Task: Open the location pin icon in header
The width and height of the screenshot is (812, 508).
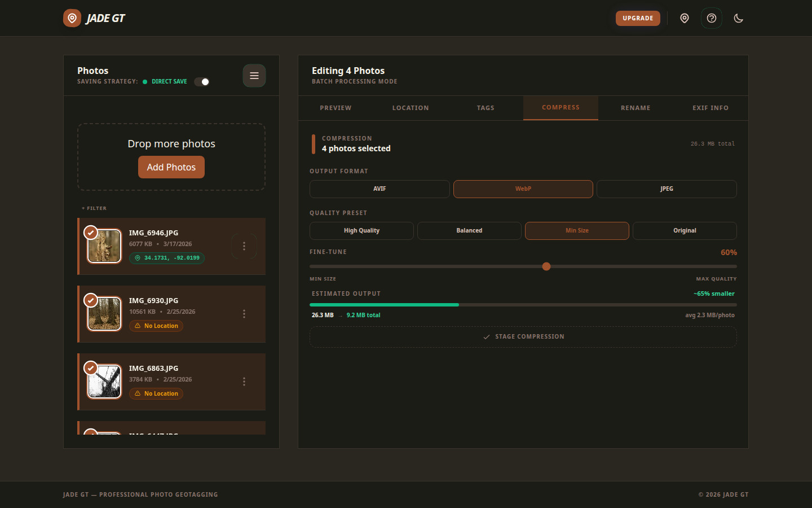Action: click(x=685, y=18)
